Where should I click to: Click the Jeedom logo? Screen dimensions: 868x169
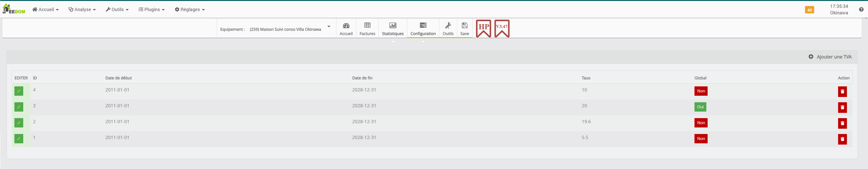click(14, 9)
